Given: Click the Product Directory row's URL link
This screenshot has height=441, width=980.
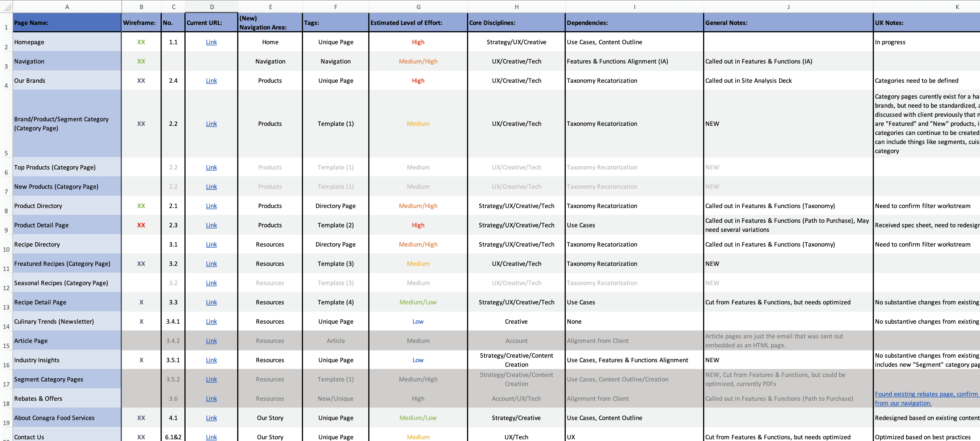Looking at the screenshot, I should pos(211,206).
